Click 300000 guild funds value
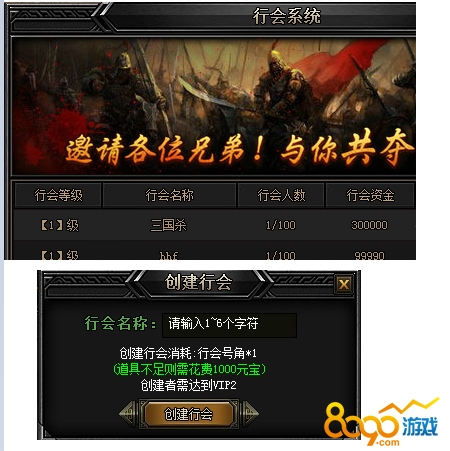Image resolution: width=450 pixels, height=451 pixels. pyautogui.click(x=369, y=225)
